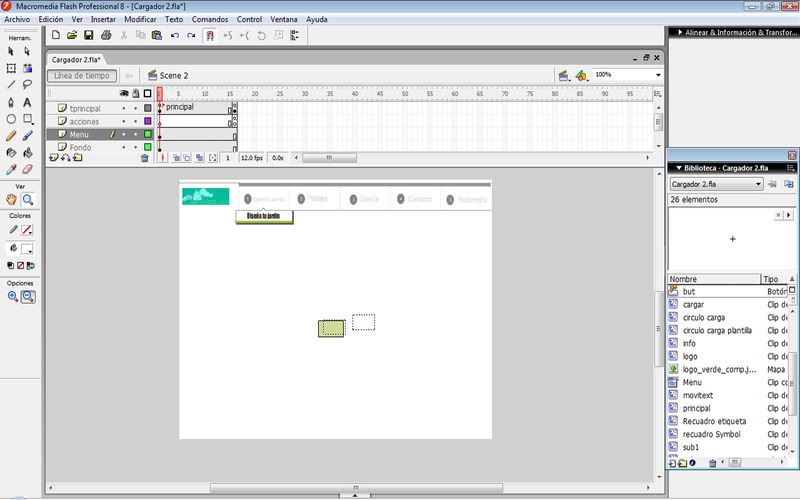Open the stage zoom 100% dropdown
The height and width of the screenshot is (500, 800).
[658, 75]
